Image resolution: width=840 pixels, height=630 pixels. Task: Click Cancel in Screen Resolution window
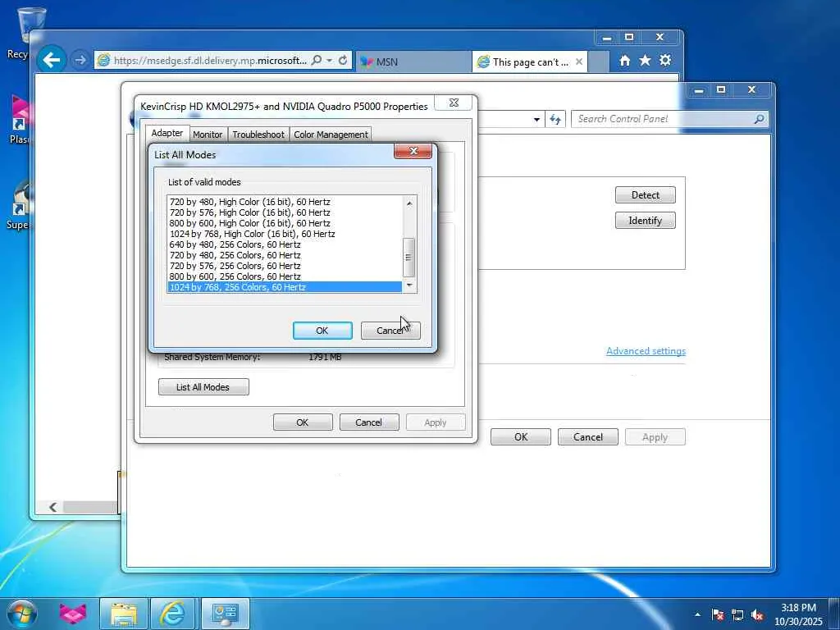[587, 437]
